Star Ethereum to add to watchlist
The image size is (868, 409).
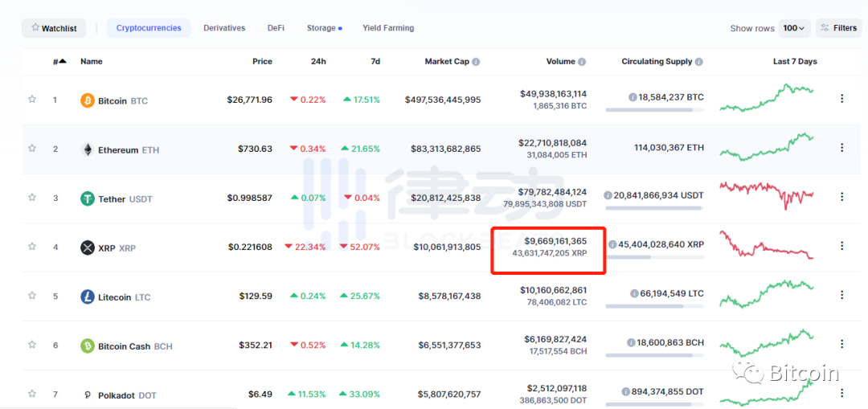tap(32, 148)
